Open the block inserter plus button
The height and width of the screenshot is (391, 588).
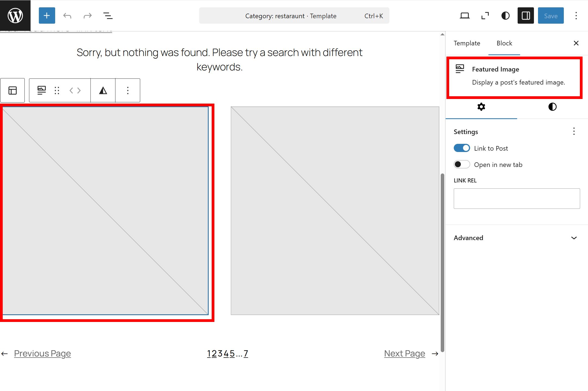[47, 15]
